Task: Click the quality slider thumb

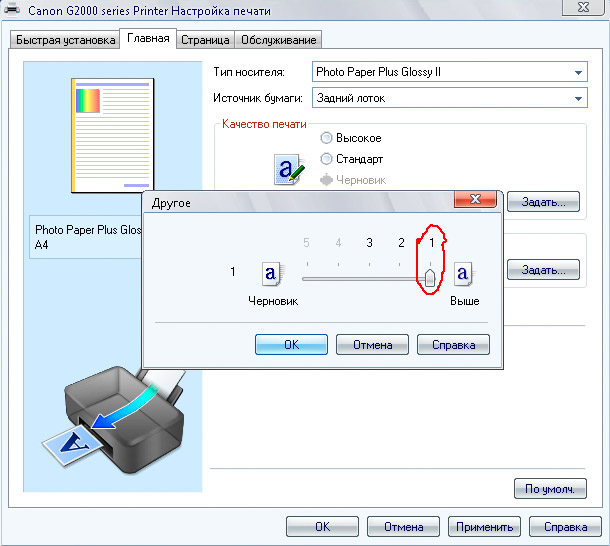Action: point(430,277)
